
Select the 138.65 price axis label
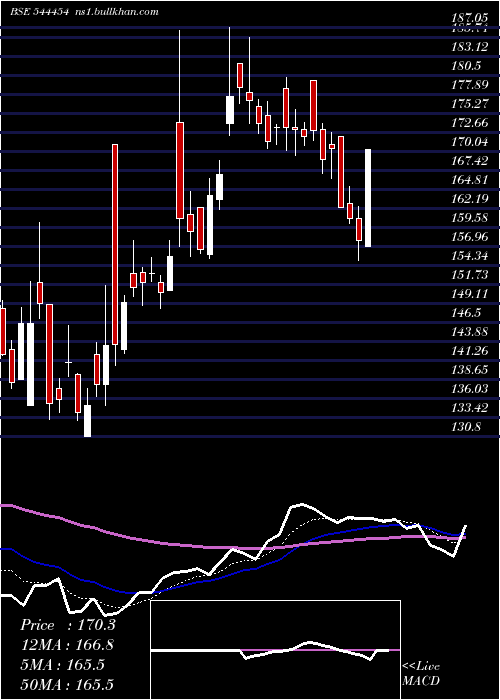469,370
